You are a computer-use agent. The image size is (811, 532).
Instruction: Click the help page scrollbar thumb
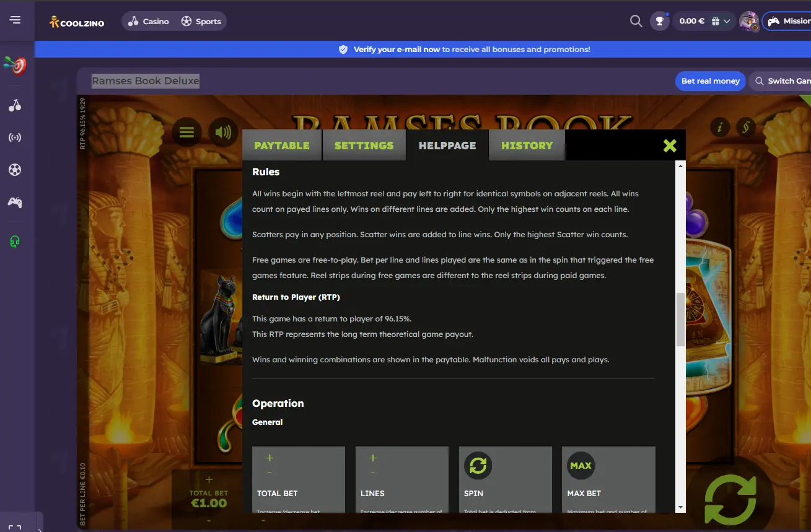coord(680,319)
